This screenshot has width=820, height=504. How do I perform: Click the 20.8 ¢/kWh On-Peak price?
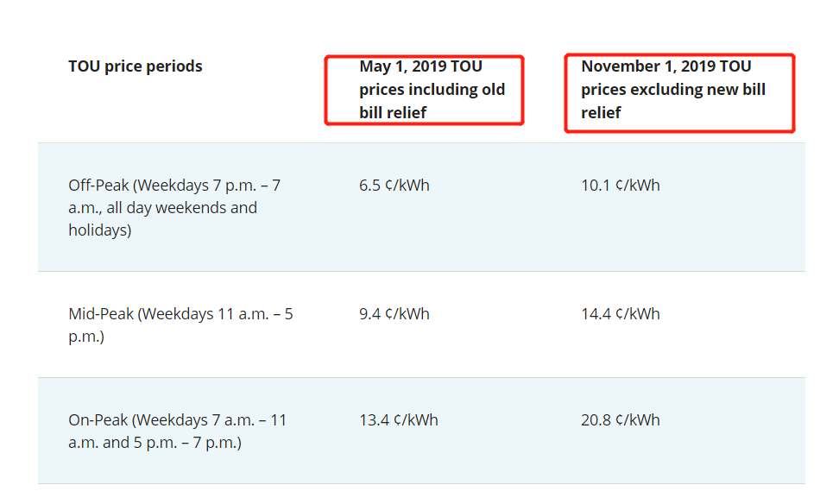[x=621, y=420]
